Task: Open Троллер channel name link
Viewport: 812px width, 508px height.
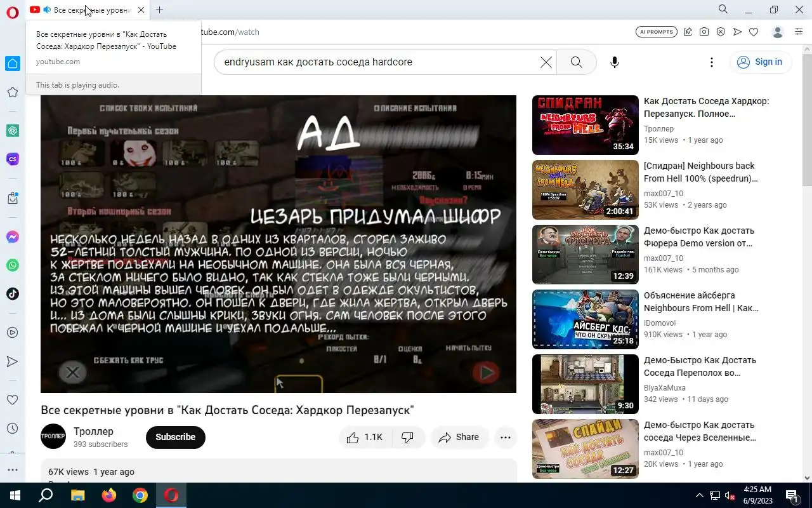Action: tap(93, 431)
